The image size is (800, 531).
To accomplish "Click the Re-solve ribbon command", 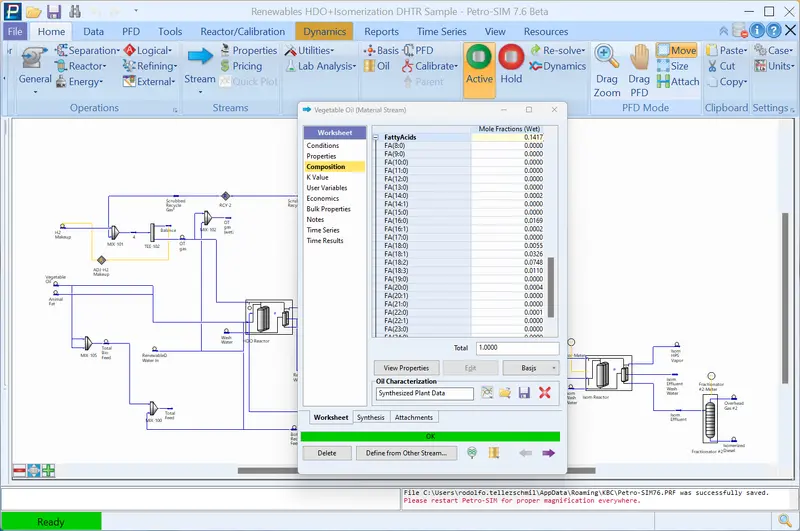I will [557, 50].
